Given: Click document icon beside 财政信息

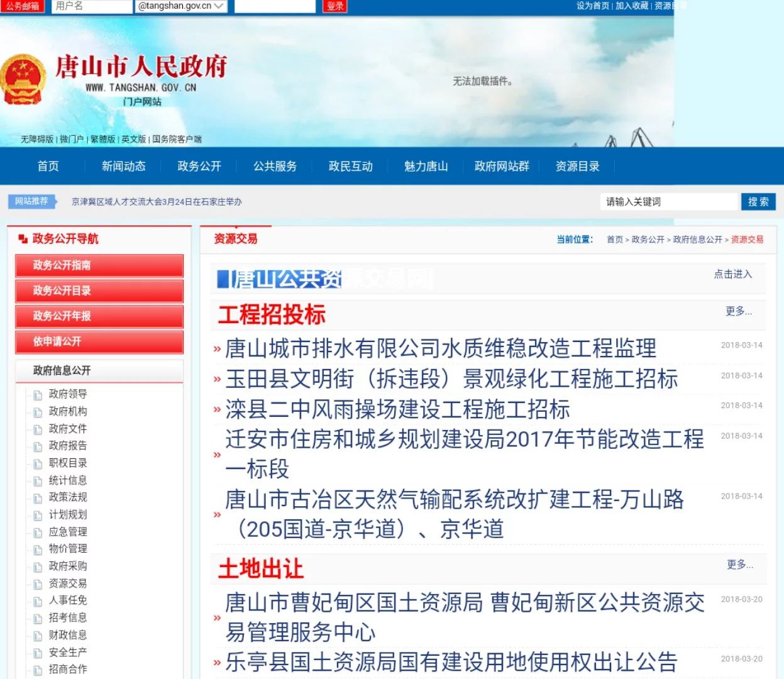Looking at the screenshot, I should pyautogui.click(x=38, y=636).
